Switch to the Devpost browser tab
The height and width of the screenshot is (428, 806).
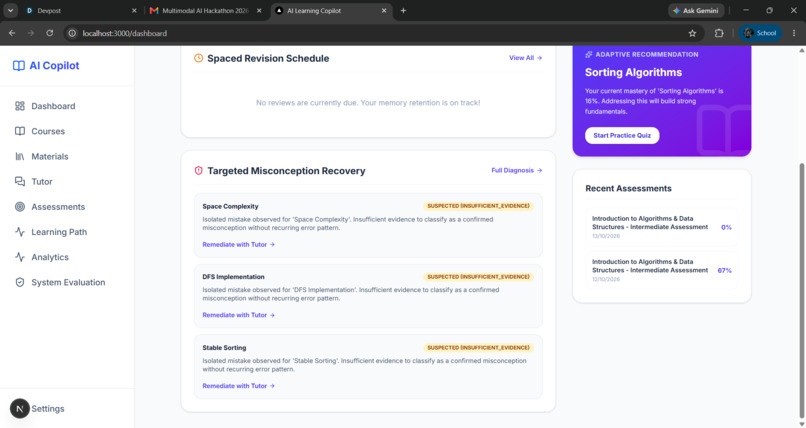point(75,10)
